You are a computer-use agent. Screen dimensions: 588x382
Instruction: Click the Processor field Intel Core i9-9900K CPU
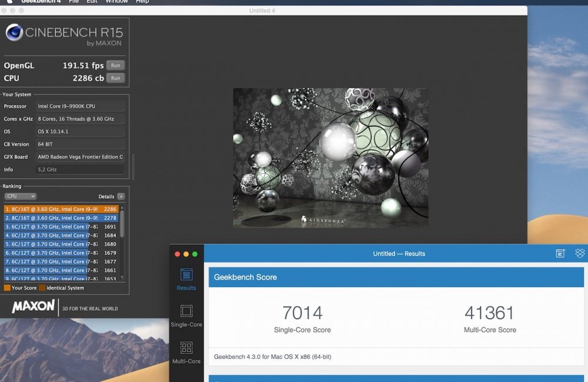(x=80, y=106)
